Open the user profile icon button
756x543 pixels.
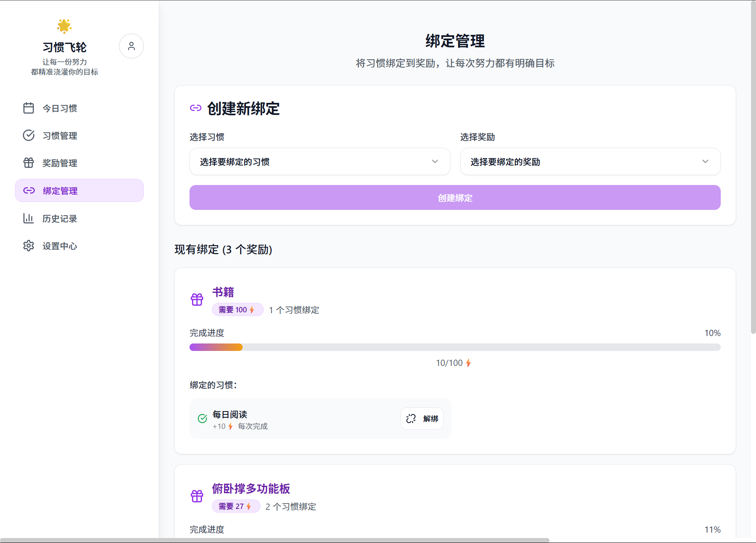click(x=131, y=46)
